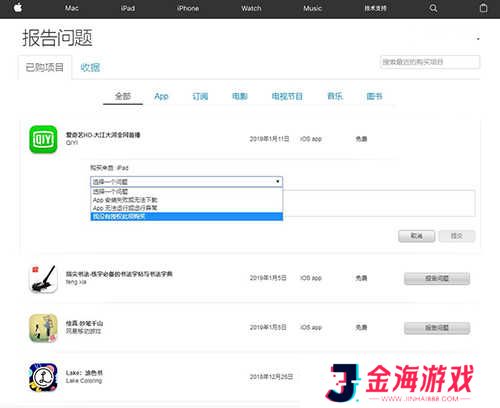This screenshot has height=408, width=500.
Task: Click the 2018年12月26日 purchase date
Action: tap(271, 377)
